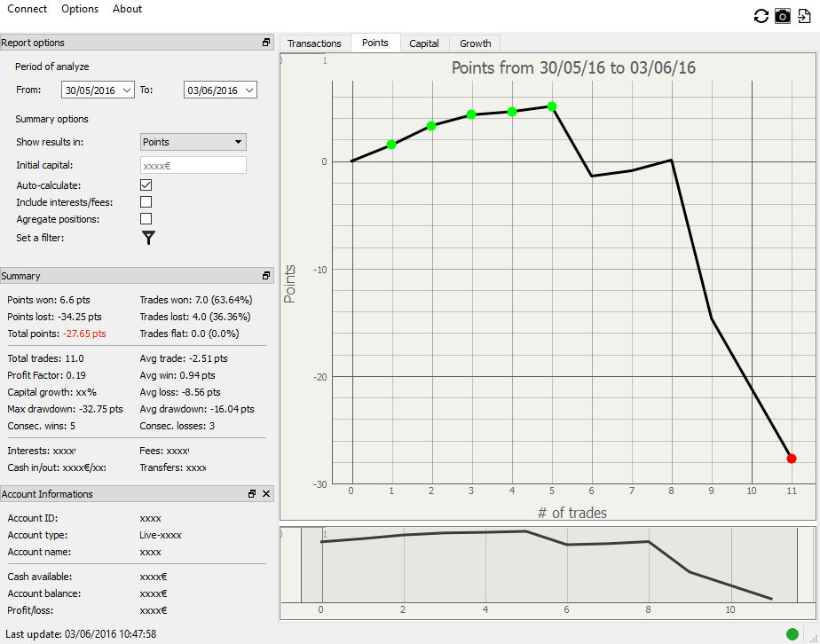Click Avg win 0.94 pts text
The height and width of the screenshot is (644, 820).
(x=177, y=375)
